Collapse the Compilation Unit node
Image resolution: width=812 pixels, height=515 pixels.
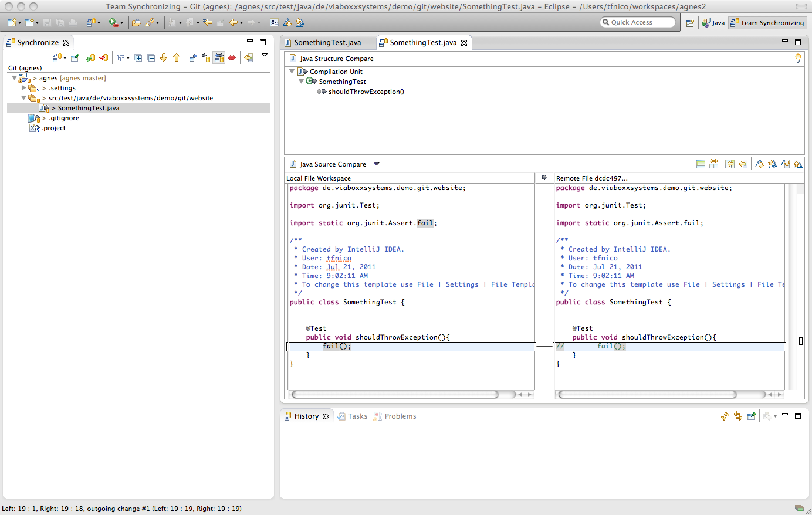(x=292, y=72)
